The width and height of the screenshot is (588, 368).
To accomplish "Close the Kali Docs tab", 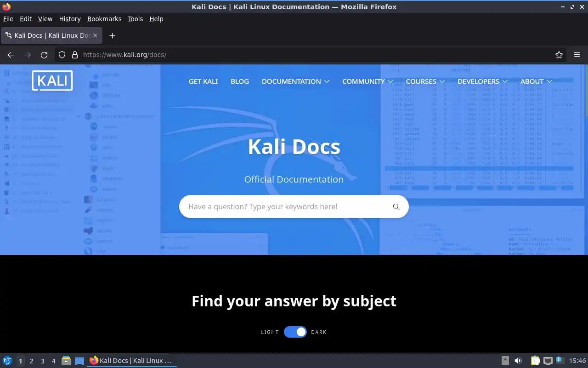I will (95, 35).
